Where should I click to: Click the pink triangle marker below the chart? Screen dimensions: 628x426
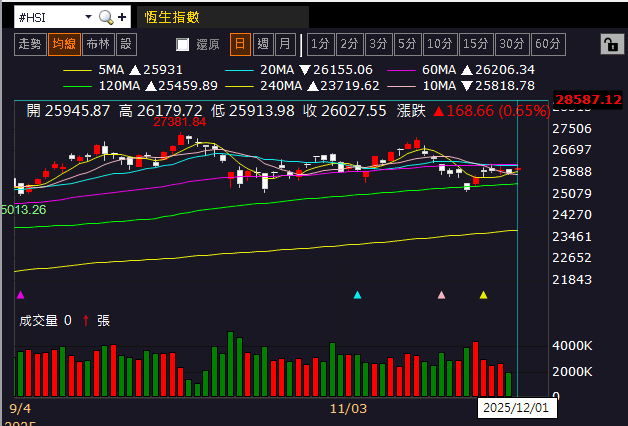click(x=441, y=295)
